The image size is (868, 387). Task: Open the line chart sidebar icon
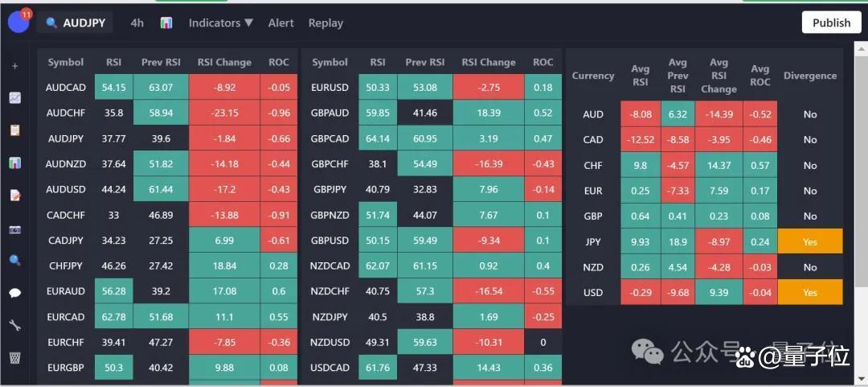pos(14,98)
